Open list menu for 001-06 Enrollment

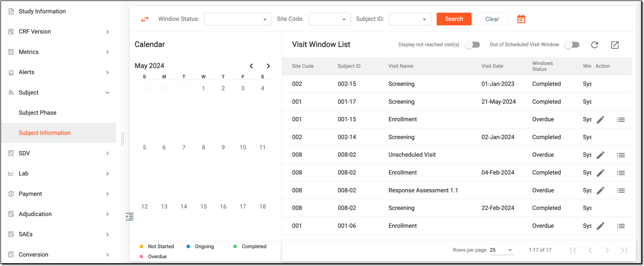pos(621,226)
